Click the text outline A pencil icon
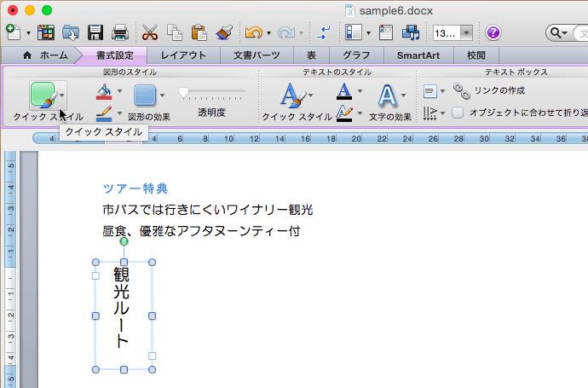The image size is (588, 388). coord(344,113)
